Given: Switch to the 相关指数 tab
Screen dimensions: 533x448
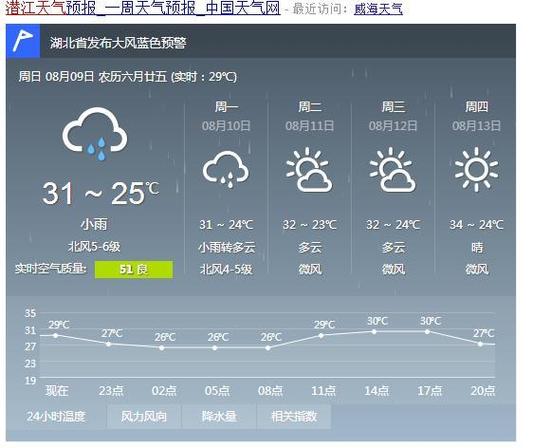Looking at the screenshot, I should 294,416.
